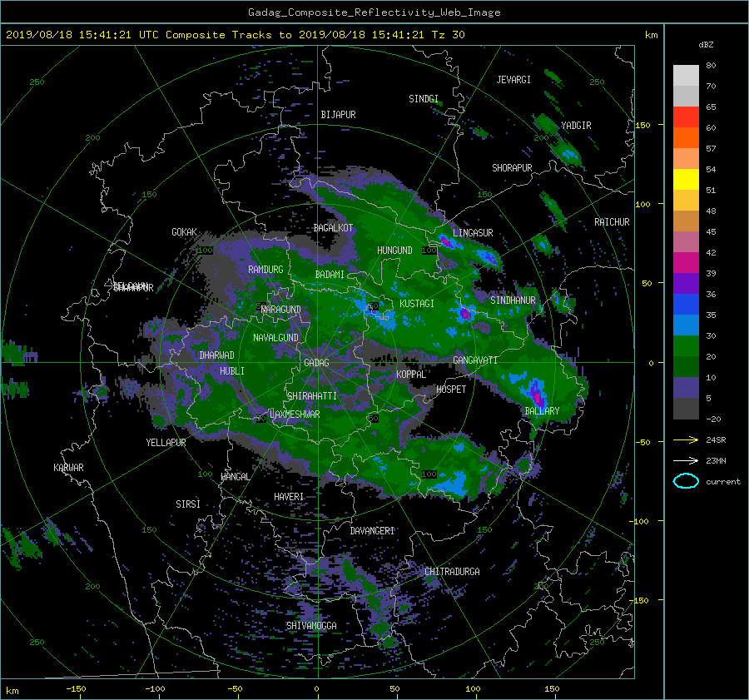
Task: Click the DAVANGERI city label
Action: (x=372, y=531)
